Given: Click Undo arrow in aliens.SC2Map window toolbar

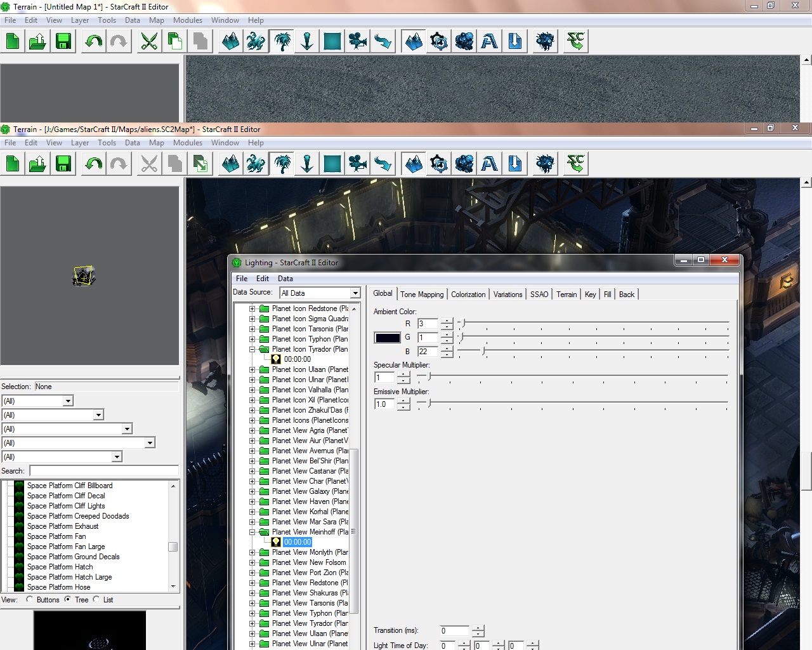Looking at the screenshot, I should [x=93, y=164].
